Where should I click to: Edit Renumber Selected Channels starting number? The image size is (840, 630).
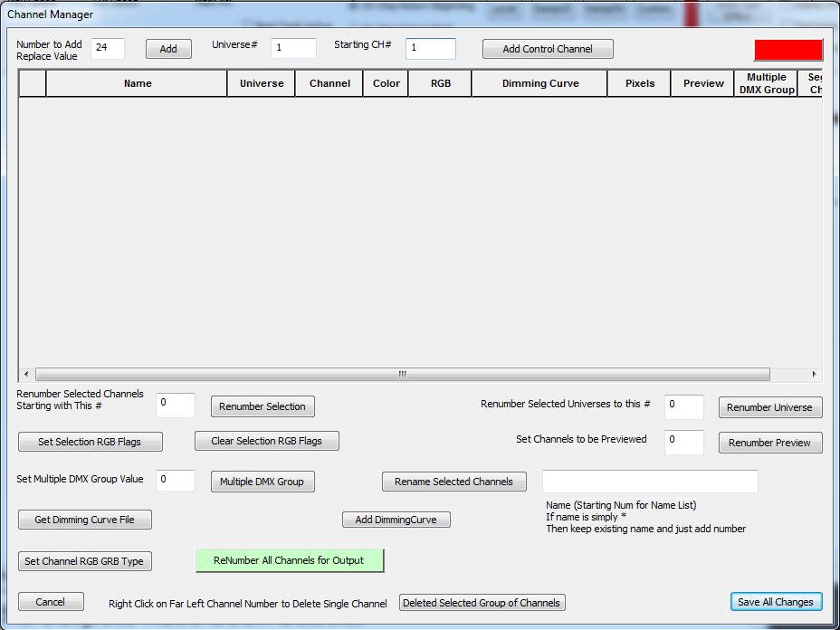click(x=176, y=406)
